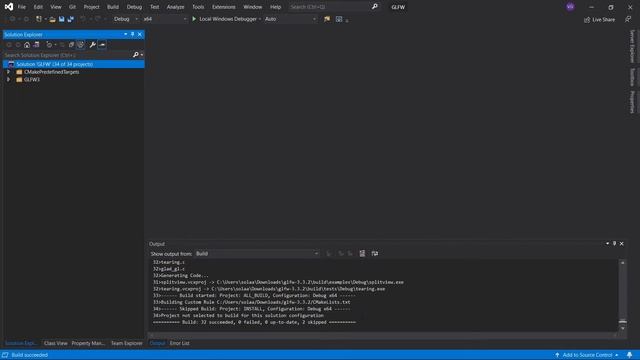Expand the GLFW3 folder node
This screenshot has width=640, height=360.
tap(8, 80)
